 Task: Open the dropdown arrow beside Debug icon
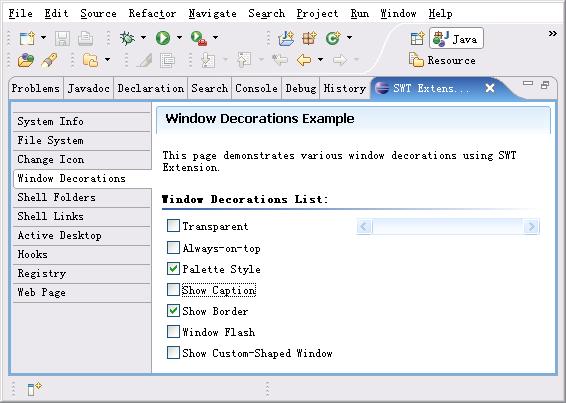[x=143, y=38]
